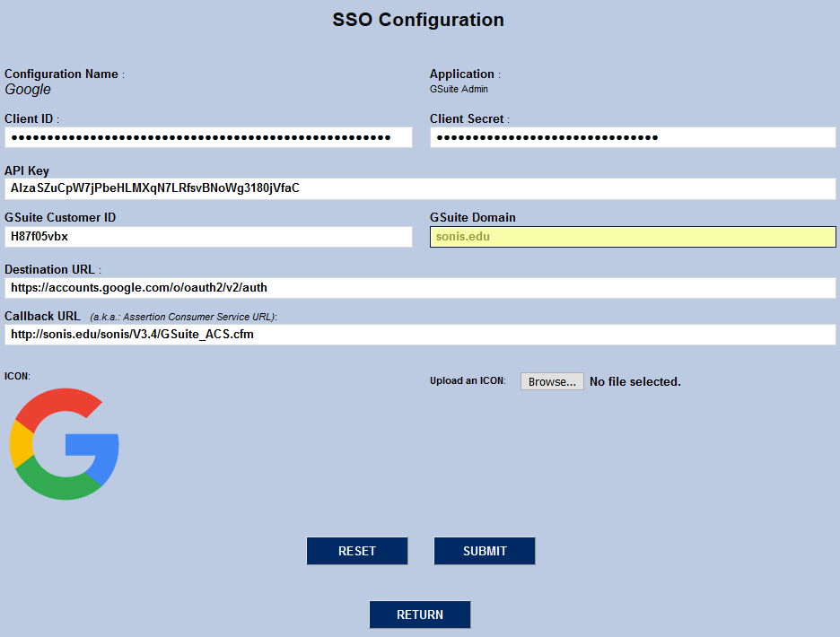Click the SSO Configuration heading
The height and width of the screenshot is (637, 840).
(418, 20)
